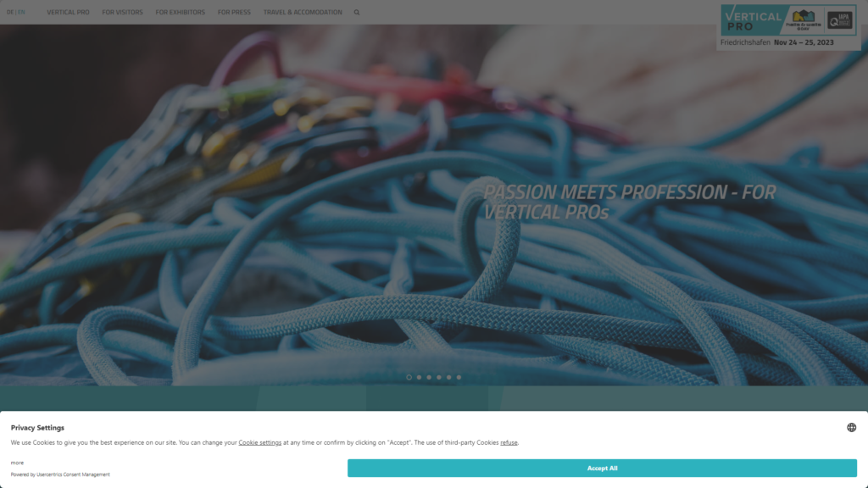
Task: Click the halls & walls DAV logo
Action: click(804, 19)
